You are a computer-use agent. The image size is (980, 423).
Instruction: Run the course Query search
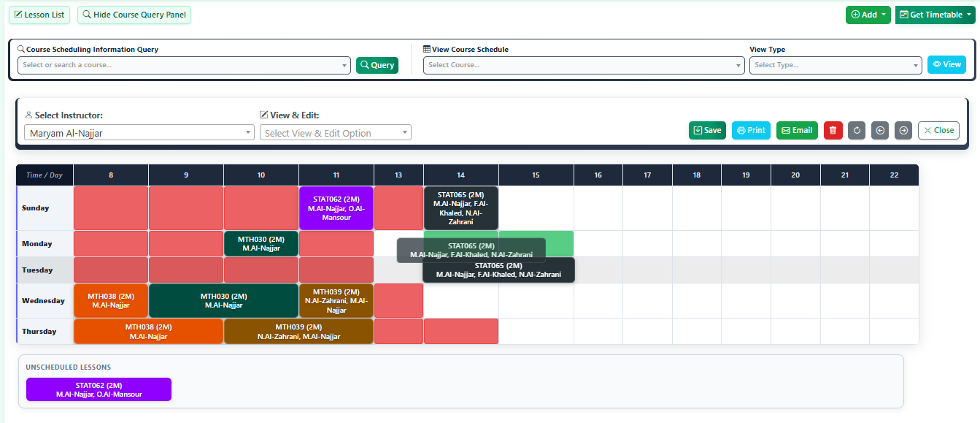[x=377, y=65]
